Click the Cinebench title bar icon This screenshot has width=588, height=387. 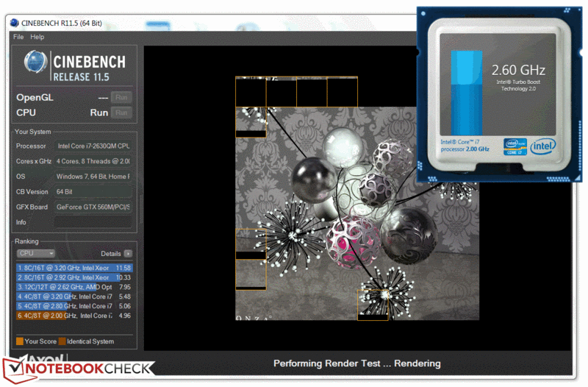(15, 23)
